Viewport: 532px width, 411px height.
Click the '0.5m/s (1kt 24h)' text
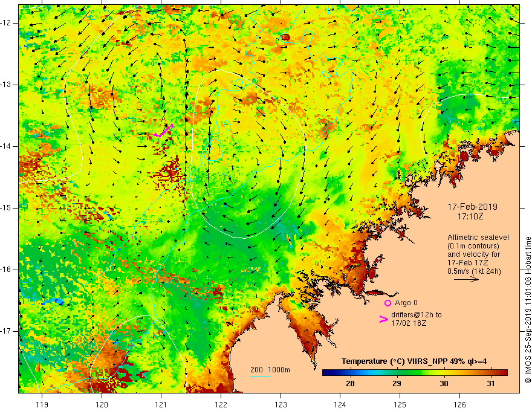point(473,271)
